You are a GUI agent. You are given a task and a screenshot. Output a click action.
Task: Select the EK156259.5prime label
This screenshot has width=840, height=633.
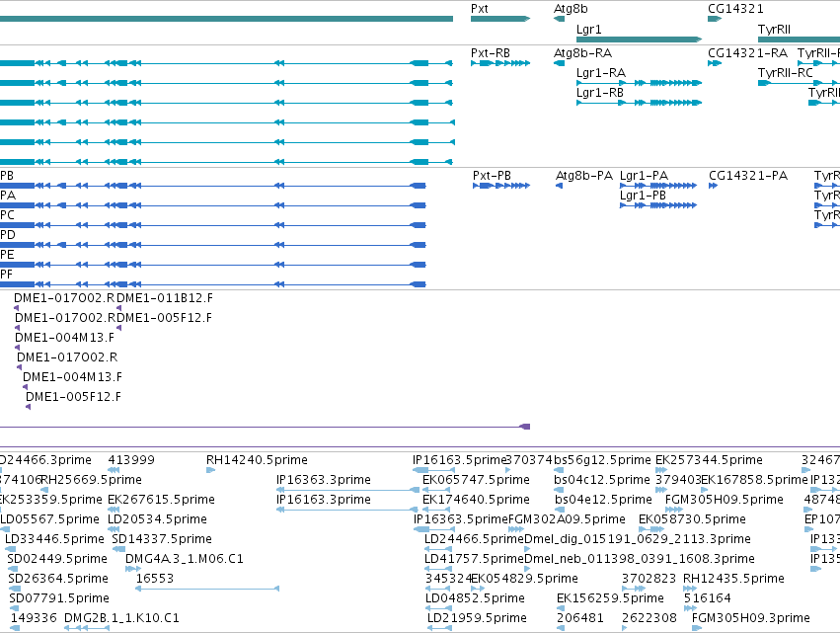610,598
